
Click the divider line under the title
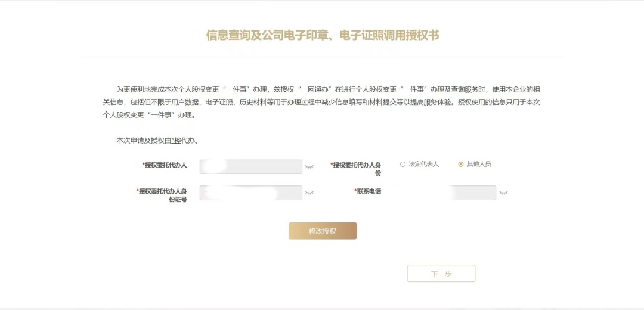(322, 57)
